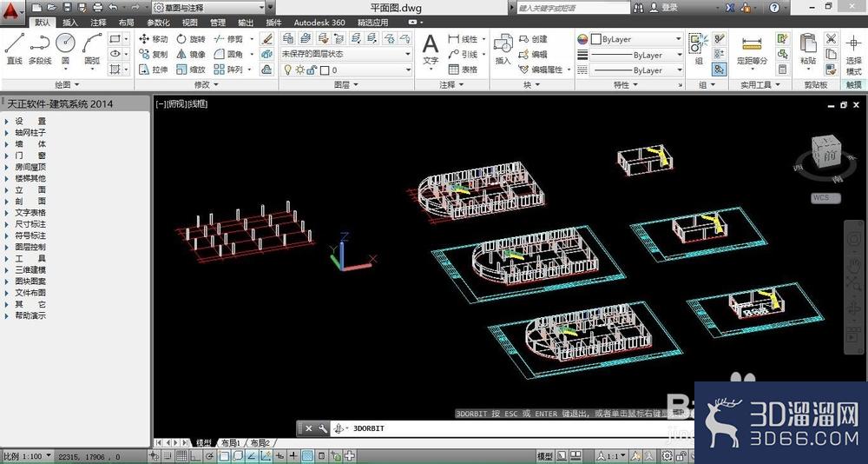868x464 pixels.
Task: Switch to the 视图 ribbon tab
Action: pos(189,23)
